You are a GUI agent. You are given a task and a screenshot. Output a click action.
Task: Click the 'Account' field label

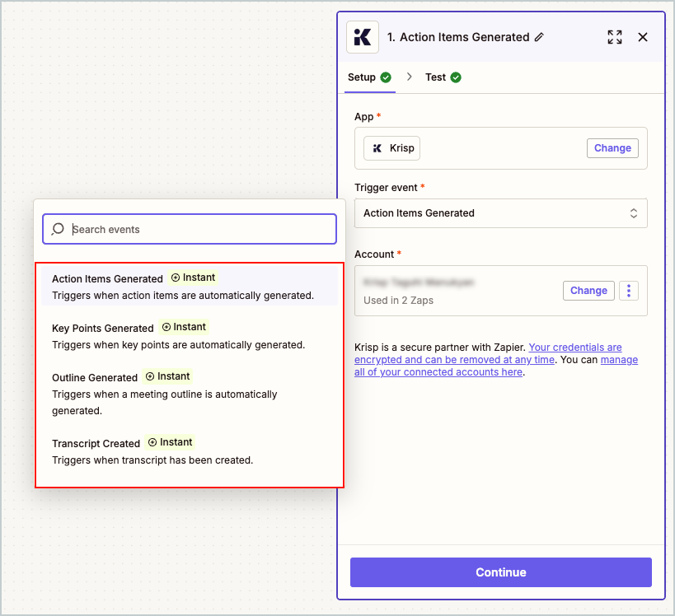pyautogui.click(x=374, y=254)
